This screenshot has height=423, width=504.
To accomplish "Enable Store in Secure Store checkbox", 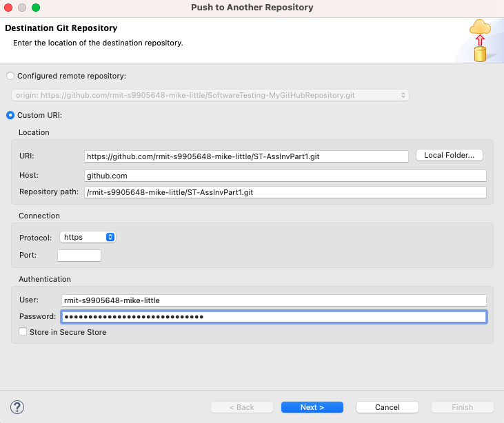I will (23, 332).
